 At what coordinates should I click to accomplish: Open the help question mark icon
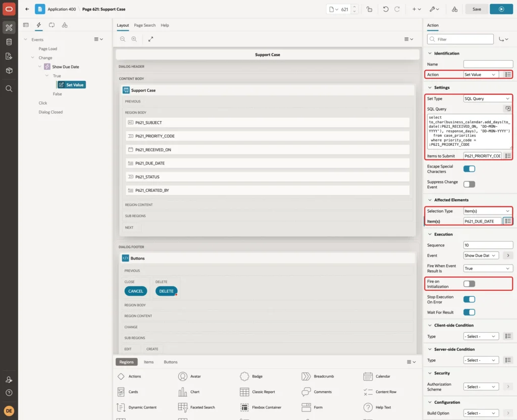(9, 393)
